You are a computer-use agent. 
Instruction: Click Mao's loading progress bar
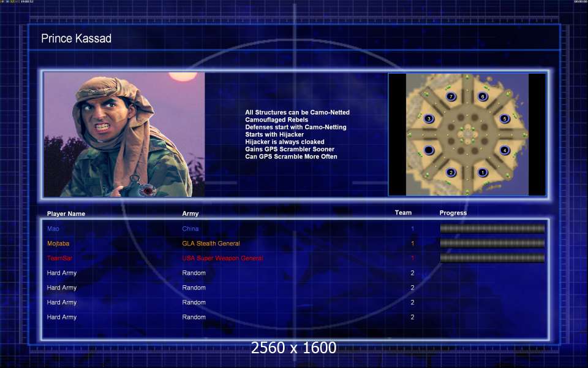pyautogui.click(x=492, y=228)
